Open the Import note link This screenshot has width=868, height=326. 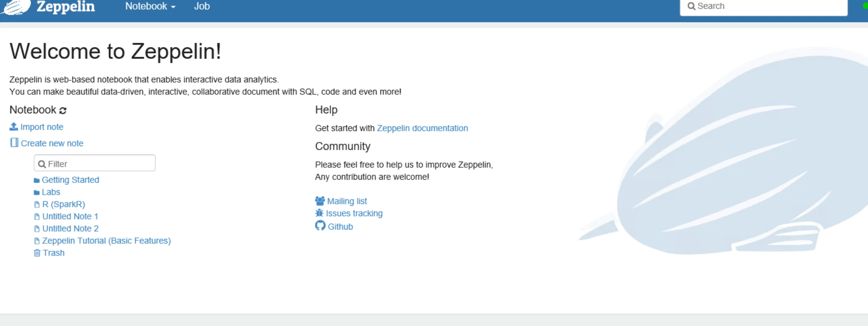[x=42, y=127]
